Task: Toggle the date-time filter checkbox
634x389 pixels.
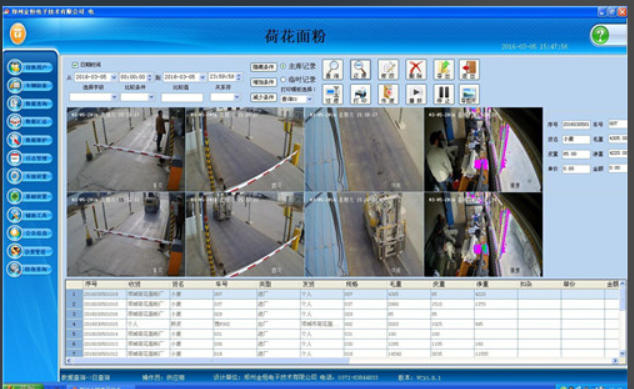Action: pos(75,65)
